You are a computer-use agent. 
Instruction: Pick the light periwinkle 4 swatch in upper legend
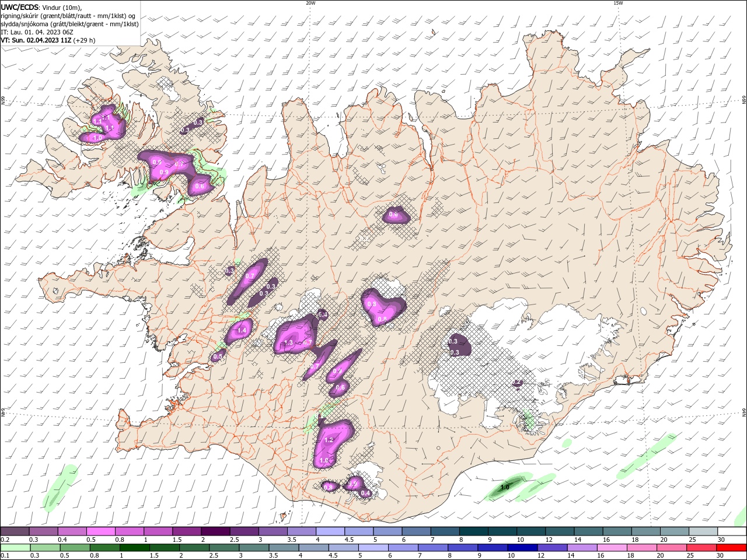[x=330, y=531]
